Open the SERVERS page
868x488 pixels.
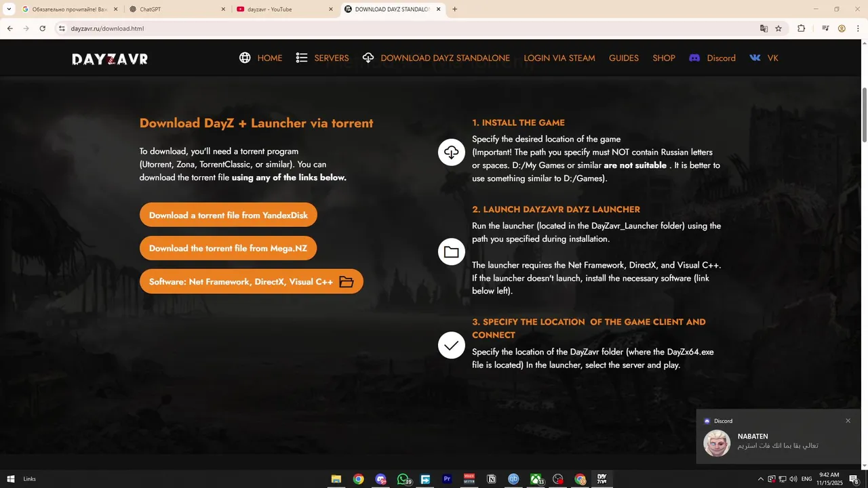[332, 58]
